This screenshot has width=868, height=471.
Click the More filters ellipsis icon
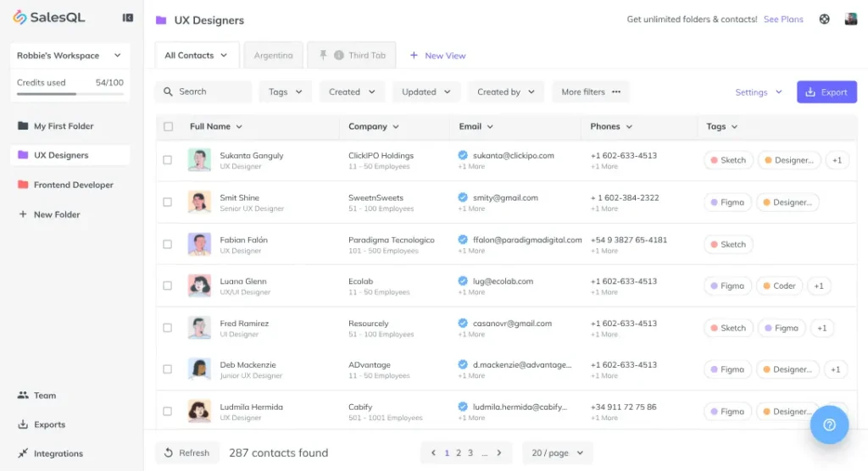[x=616, y=91]
